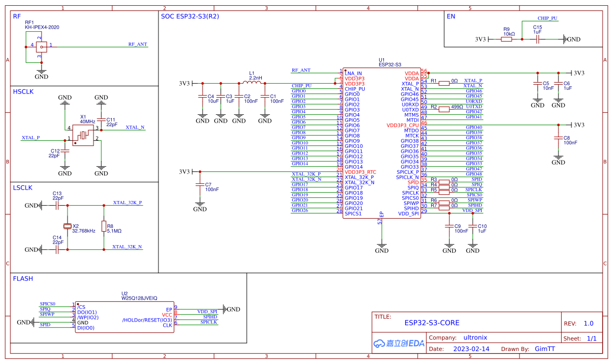This screenshot has height=364, width=613.
Task: Select the LNA_IN pin label on U1
Action: point(353,74)
